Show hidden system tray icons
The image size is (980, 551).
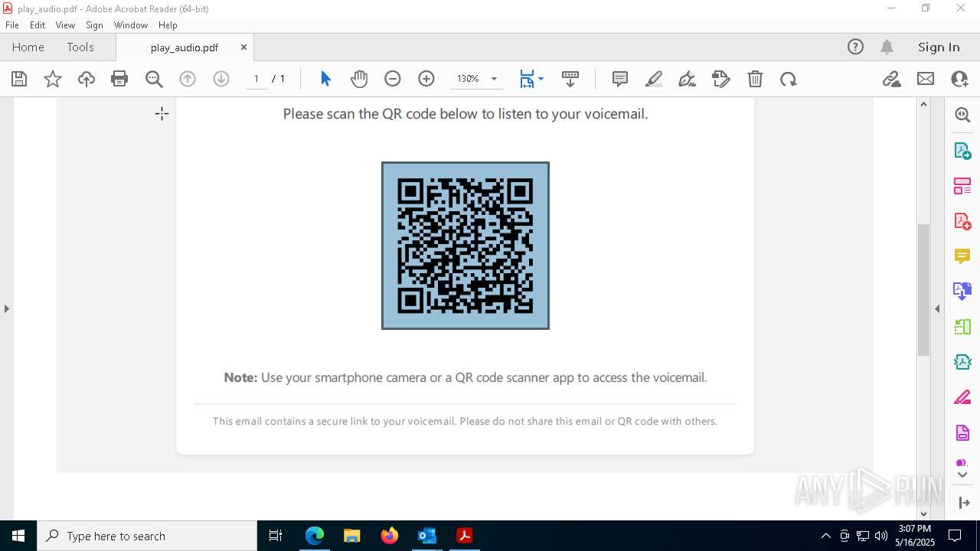(825, 536)
